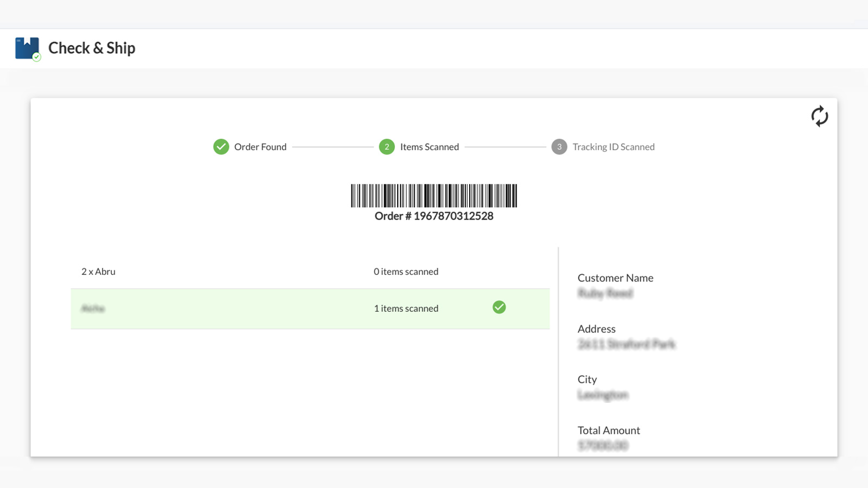868x488 pixels.
Task: Select the Order Found step label
Action: 260,147
